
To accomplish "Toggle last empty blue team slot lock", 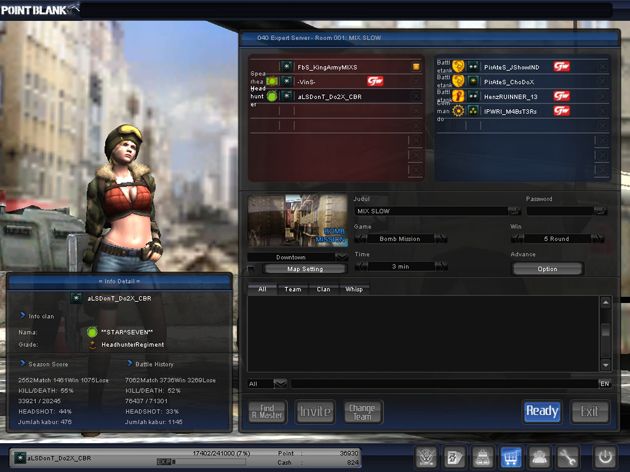I will click(x=602, y=170).
